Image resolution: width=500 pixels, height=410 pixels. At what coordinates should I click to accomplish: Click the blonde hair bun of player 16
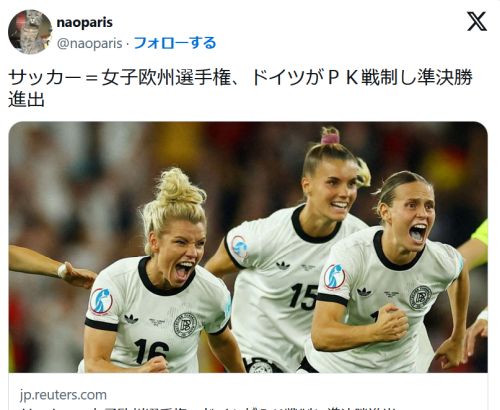[x=178, y=187]
